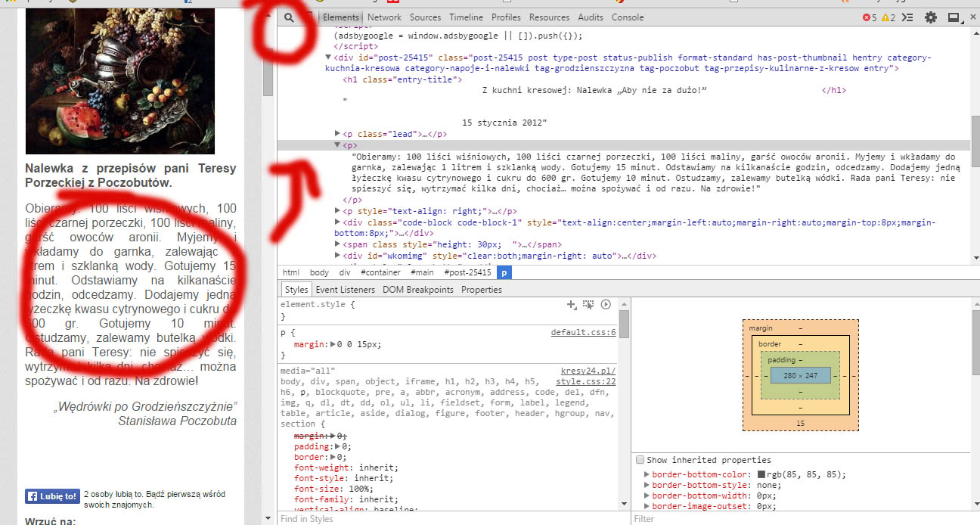Screen dimensions: 980x525
Task: Toggle the console drawer icon
Action: tap(908, 17)
